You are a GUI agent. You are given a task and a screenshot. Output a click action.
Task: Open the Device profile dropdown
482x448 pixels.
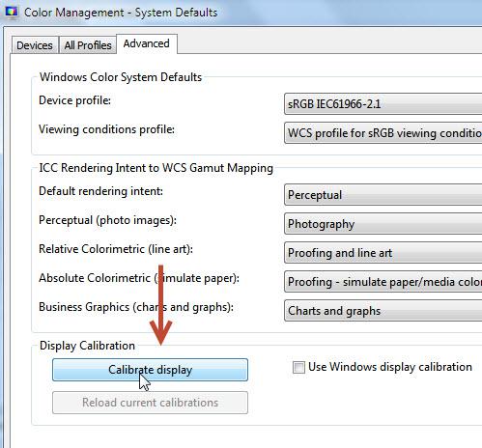click(x=383, y=104)
